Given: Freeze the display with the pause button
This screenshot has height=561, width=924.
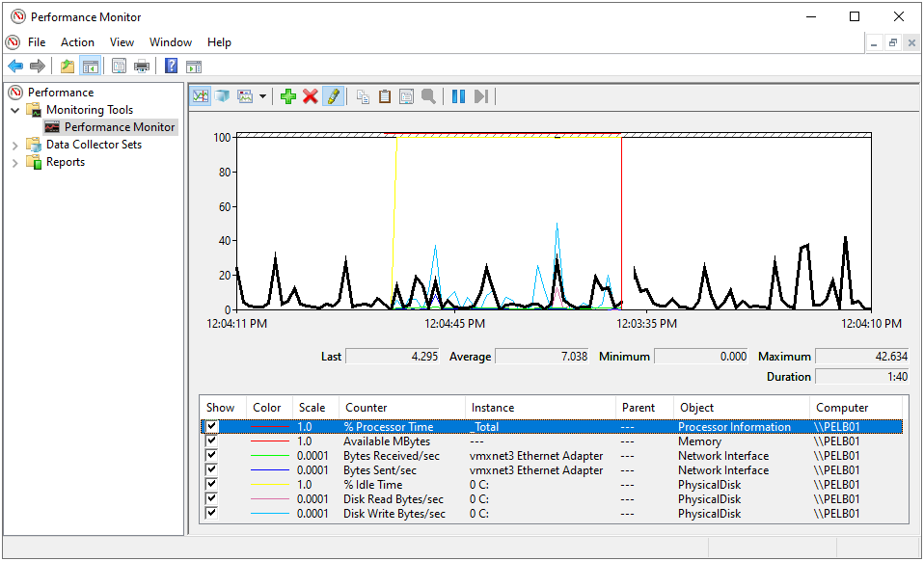Looking at the screenshot, I should [x=458, y=96].
